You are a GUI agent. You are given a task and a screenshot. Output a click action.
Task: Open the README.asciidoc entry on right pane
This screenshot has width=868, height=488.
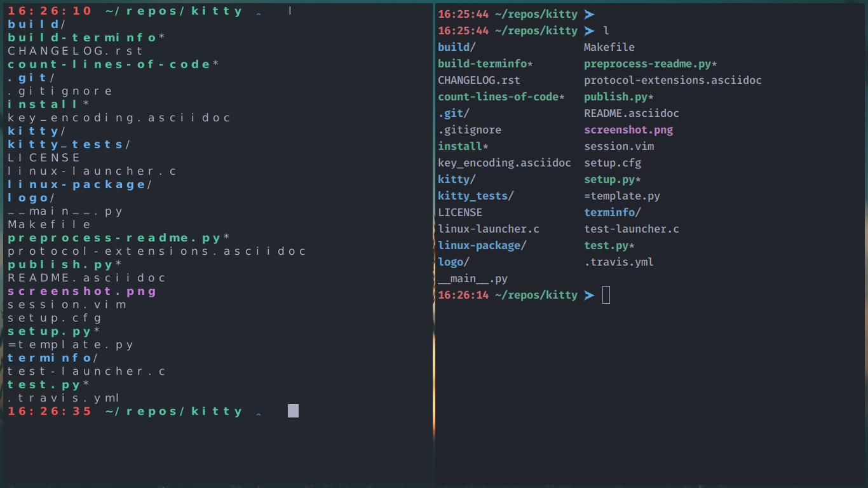(631, 113)
